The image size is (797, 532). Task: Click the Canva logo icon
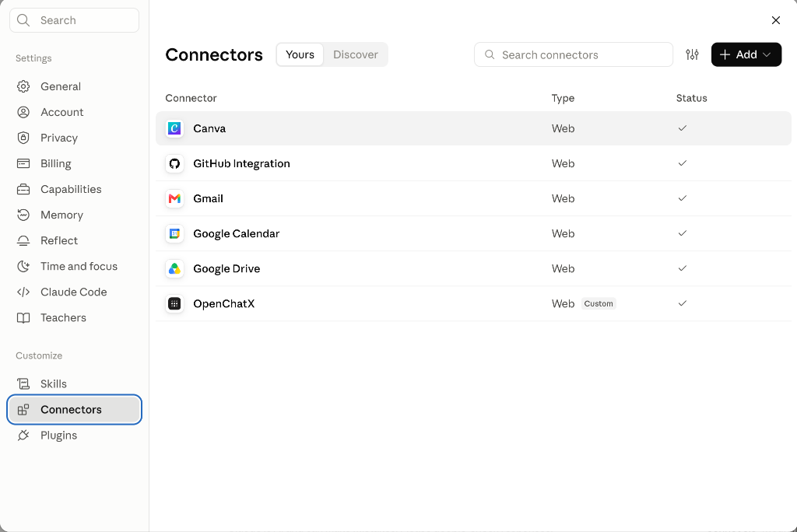coord(174,128)
